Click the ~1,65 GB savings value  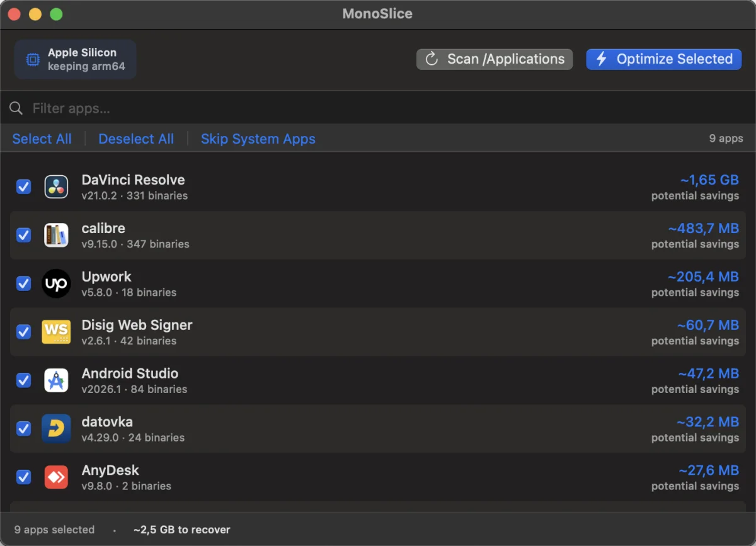pos(709,180)
